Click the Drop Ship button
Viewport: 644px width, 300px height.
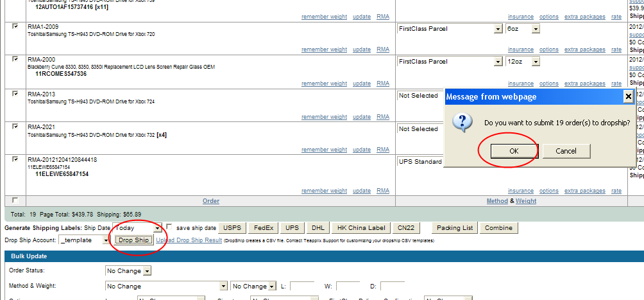click(134, 240)
